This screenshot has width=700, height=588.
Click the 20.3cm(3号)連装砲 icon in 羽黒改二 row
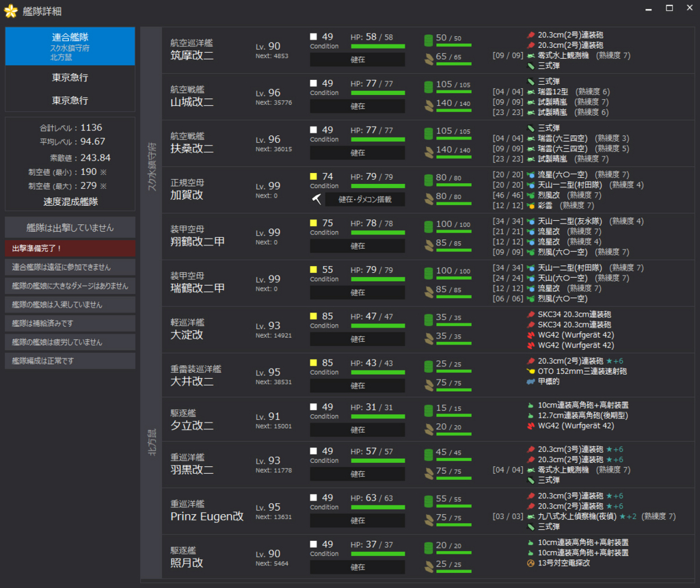(x=530, y=450)
